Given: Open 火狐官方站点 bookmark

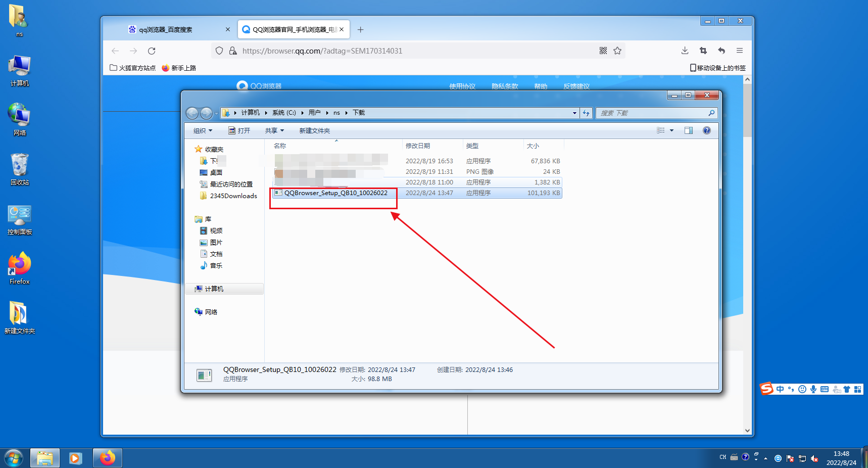Looking at the screenshot, I should 133,68.
